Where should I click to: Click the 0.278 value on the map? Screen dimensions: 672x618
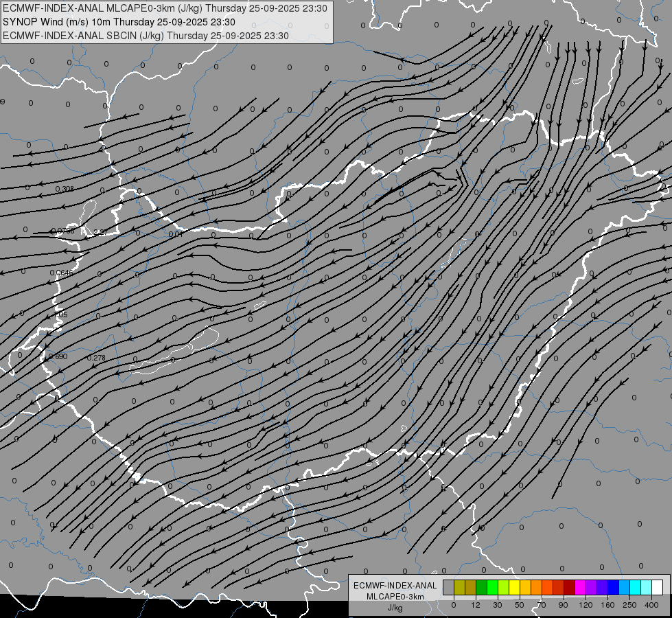tap(96, 358)
